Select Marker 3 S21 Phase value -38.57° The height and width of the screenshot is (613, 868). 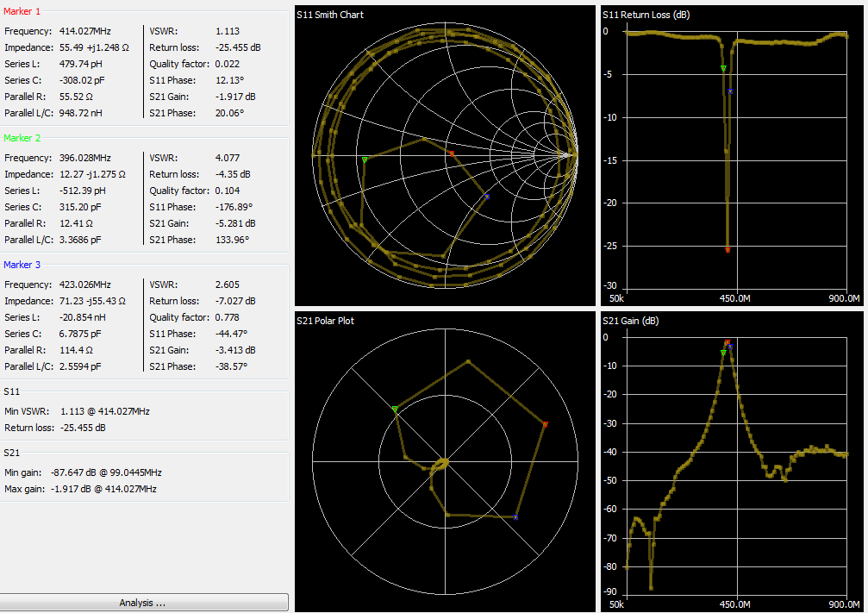(231, 366)
